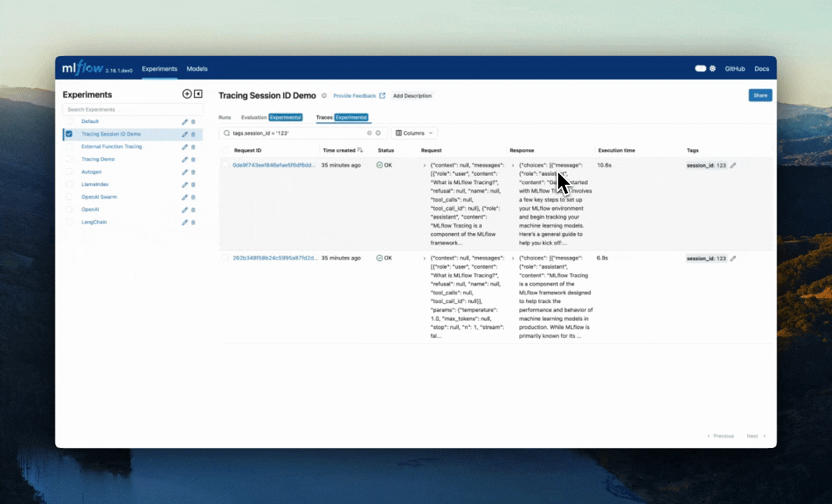Viewport: 832px width, 504px height.
Task: Switch to the Runs tab
Action: click(x=224, y=117)
